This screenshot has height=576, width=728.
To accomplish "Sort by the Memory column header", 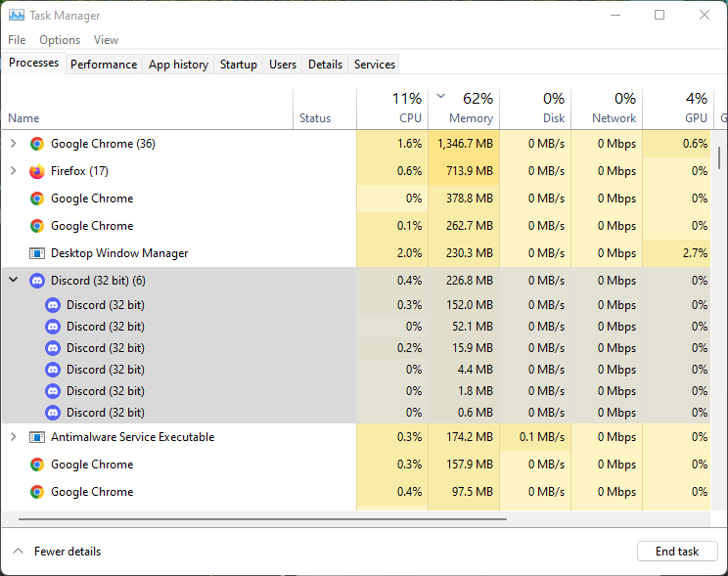I will (x=464, y=110).
